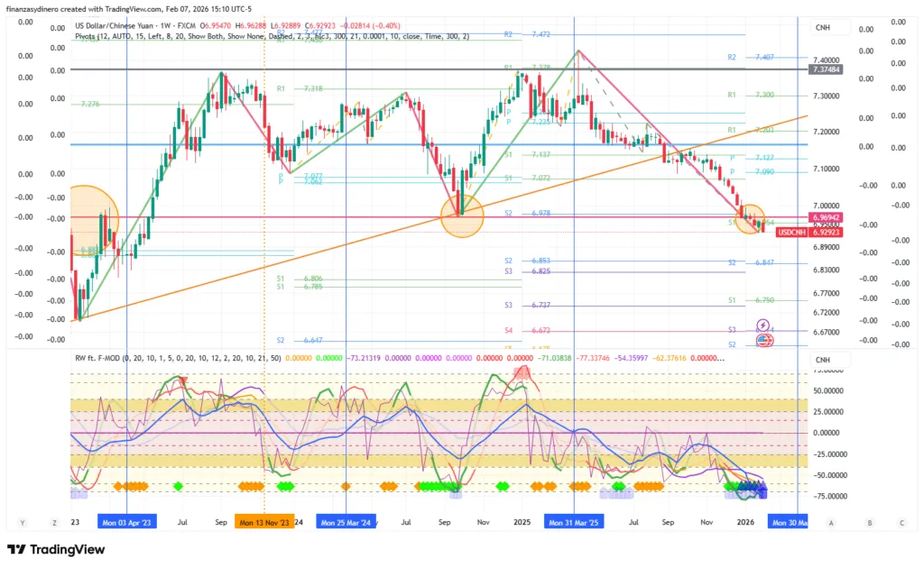
Task: Select the Mon 03 Apr '23 date marker
Action: [x=127, y=522]
